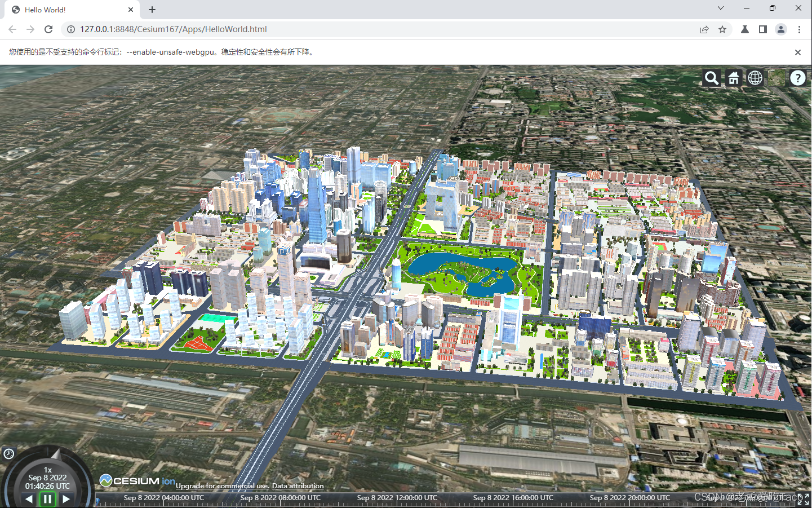The height and width of the screenshot is (508, 812).
Task: Open the navigation help question mark button
Action: pyautogui.click(x=798, y=78)
